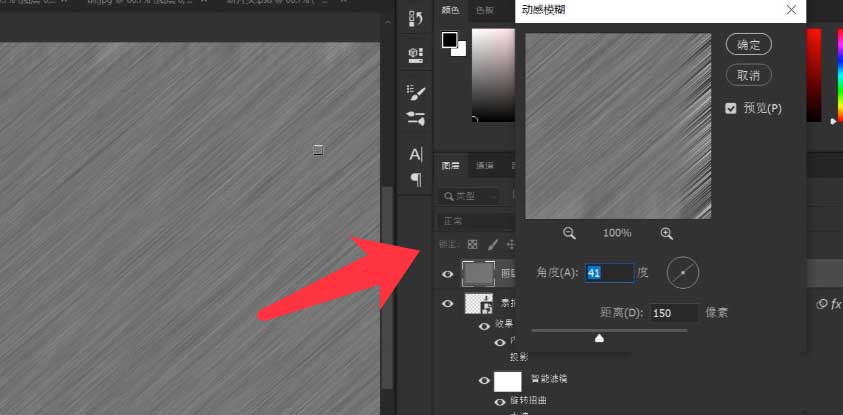
Task: Open the layer filter type dropdown
Action: [474, 197]
